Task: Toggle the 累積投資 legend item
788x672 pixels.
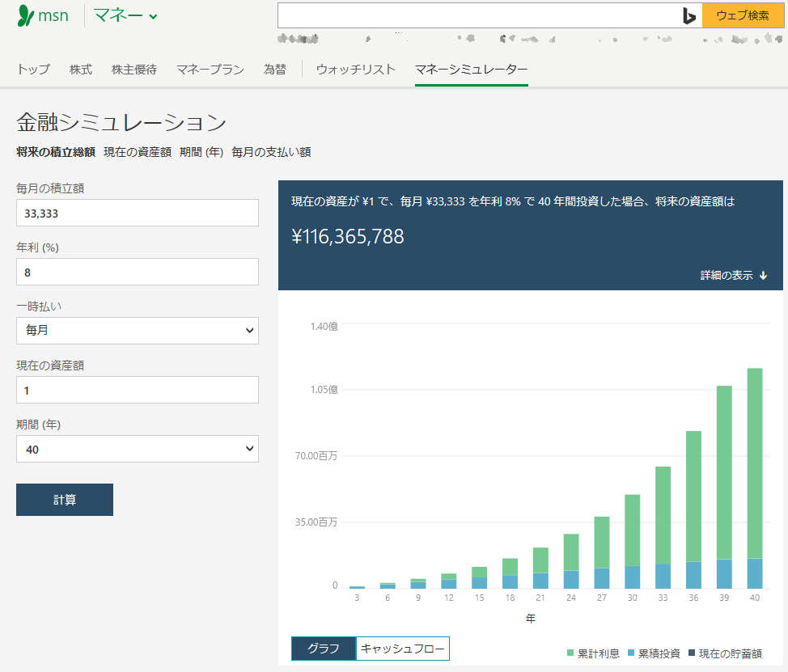Action: 652,653
